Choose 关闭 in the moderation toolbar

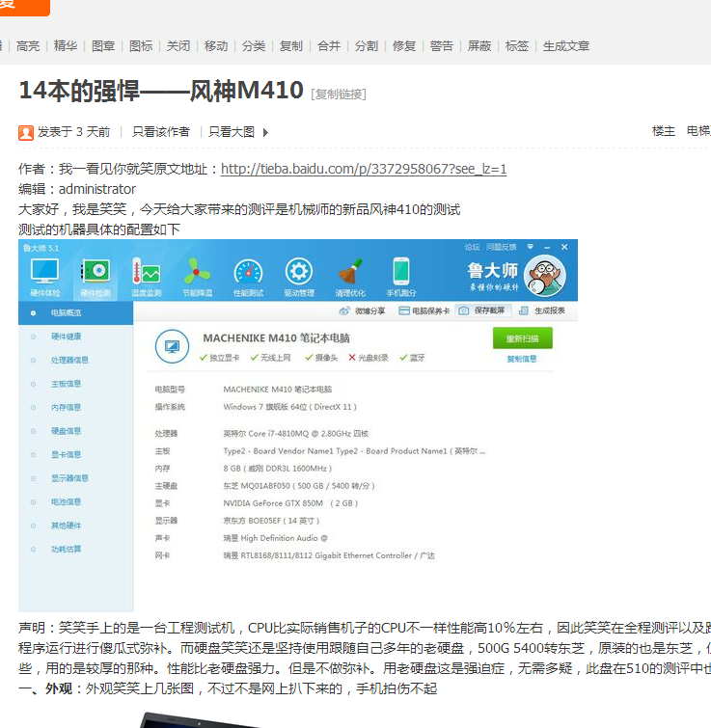coord(178,46)
